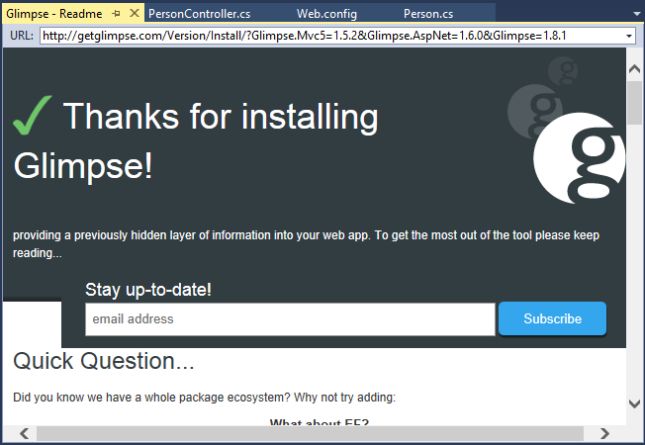Click the vertical scrollbar up arrow

tap(635, 69)
